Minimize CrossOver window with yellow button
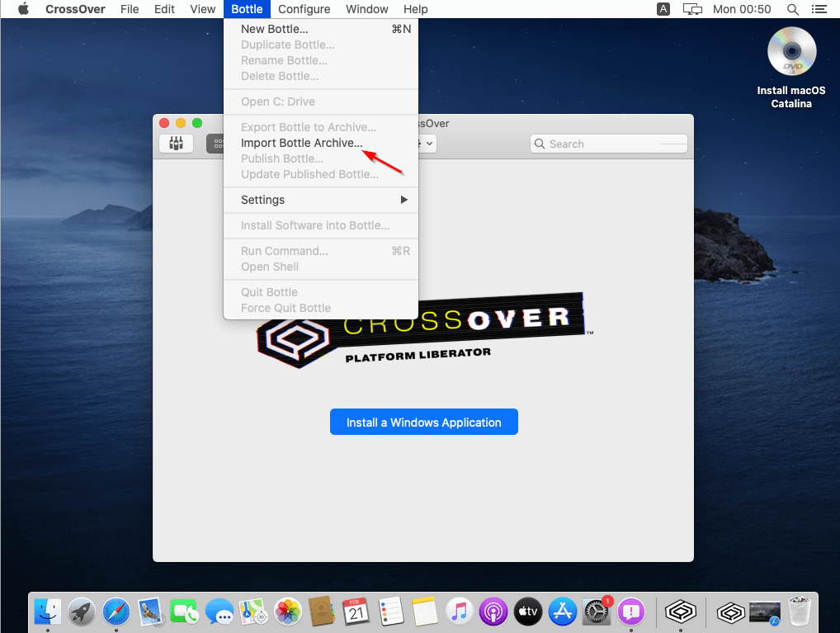Image resolution: width=840 pixels, height=633 pixels. pos(181,123)
